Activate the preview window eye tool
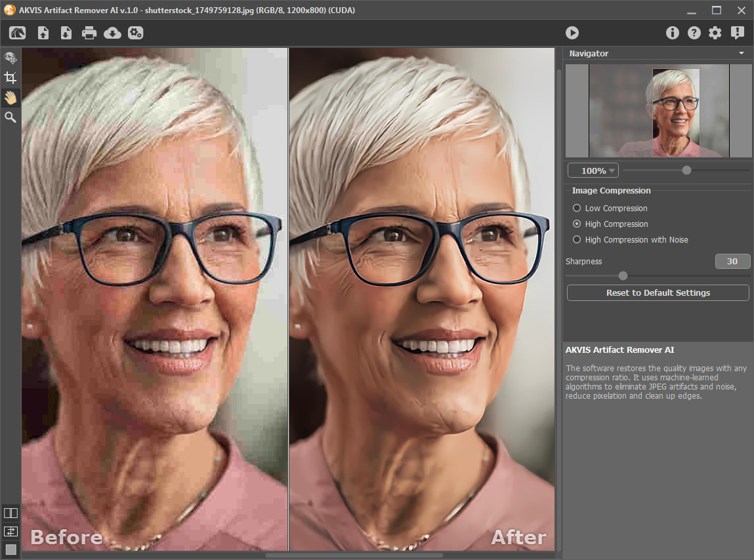The width and height of the screenshot is (754, 560). pyautogui.click(x=10, y=58)
